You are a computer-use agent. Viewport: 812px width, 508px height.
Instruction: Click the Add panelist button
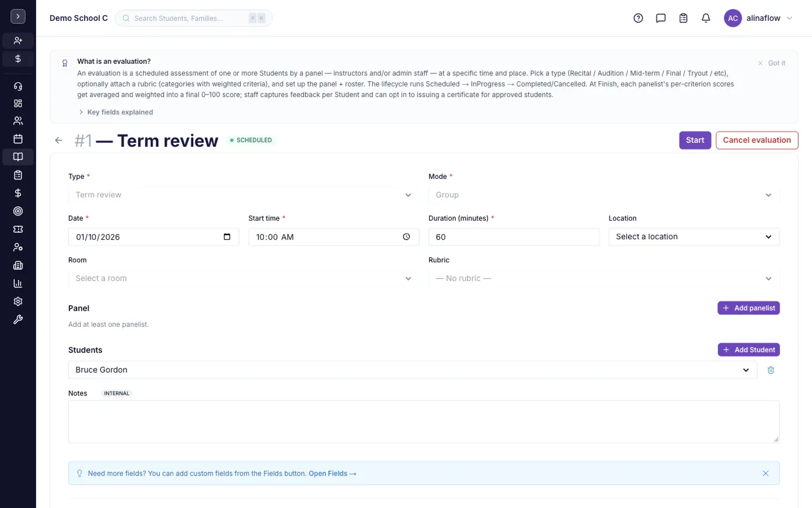[x=748, y=308]
